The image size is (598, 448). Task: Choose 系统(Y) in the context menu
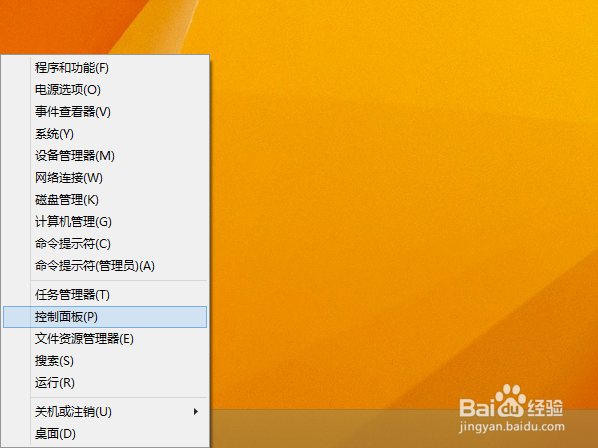coord(105,134)
